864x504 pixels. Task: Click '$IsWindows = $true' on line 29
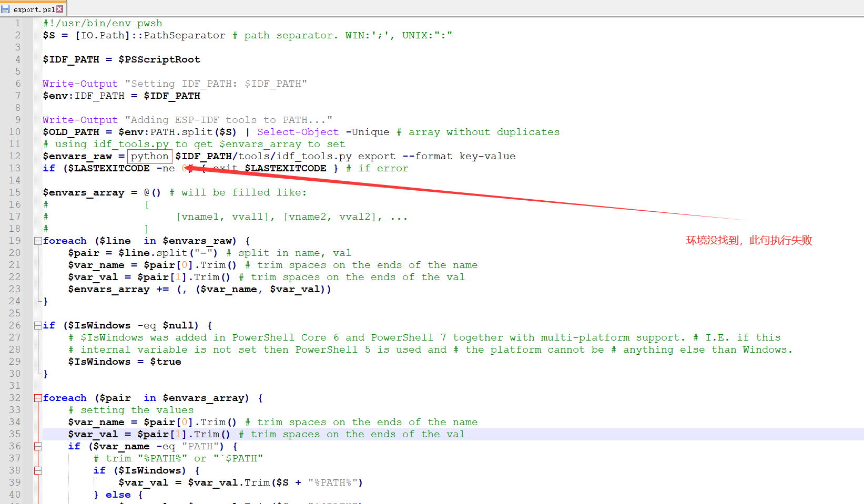(x=125, y=362)
